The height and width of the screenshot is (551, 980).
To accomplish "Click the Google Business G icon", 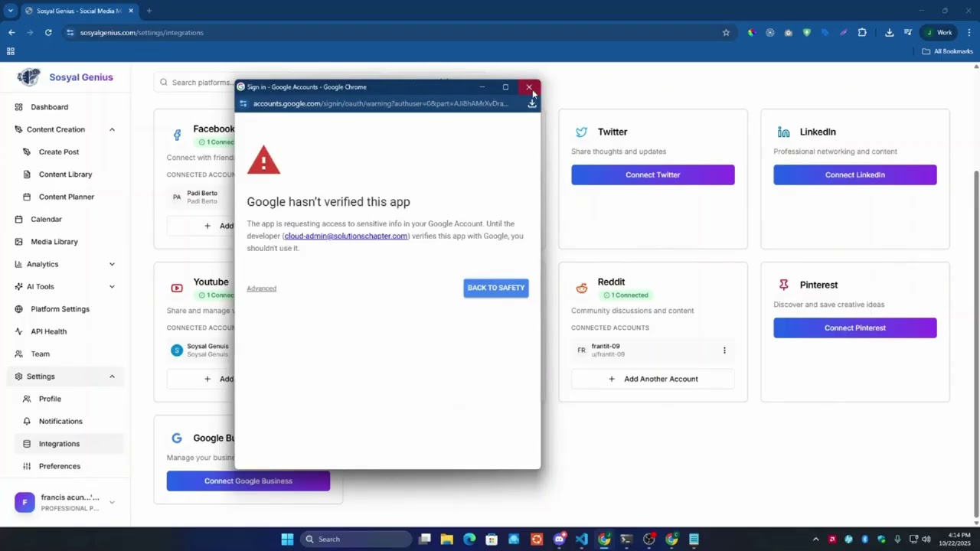I will pyautogui.click(x=177, y=438).
